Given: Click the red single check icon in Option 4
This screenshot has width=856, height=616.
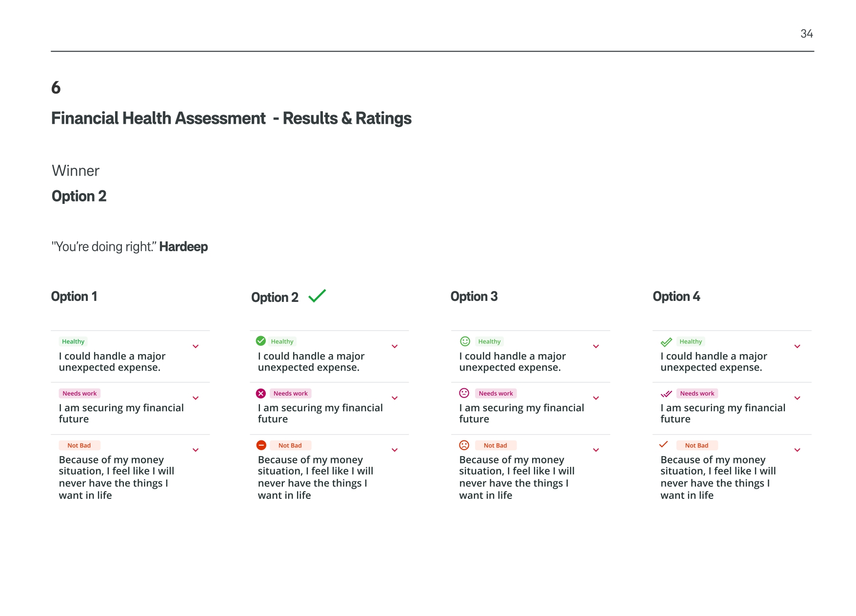Looking at the screenshot, I should [x=663, y=444].
